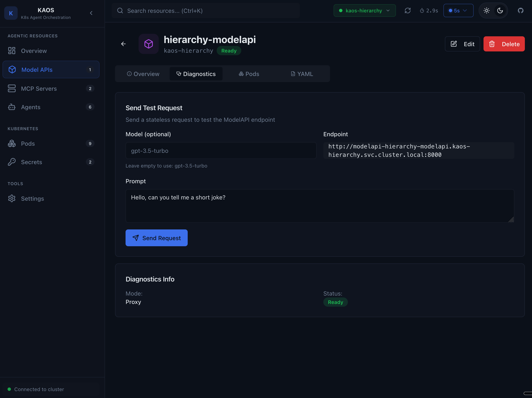Go to Agents in sidebar
532x398 pixels.
click(x=30, y=107)
